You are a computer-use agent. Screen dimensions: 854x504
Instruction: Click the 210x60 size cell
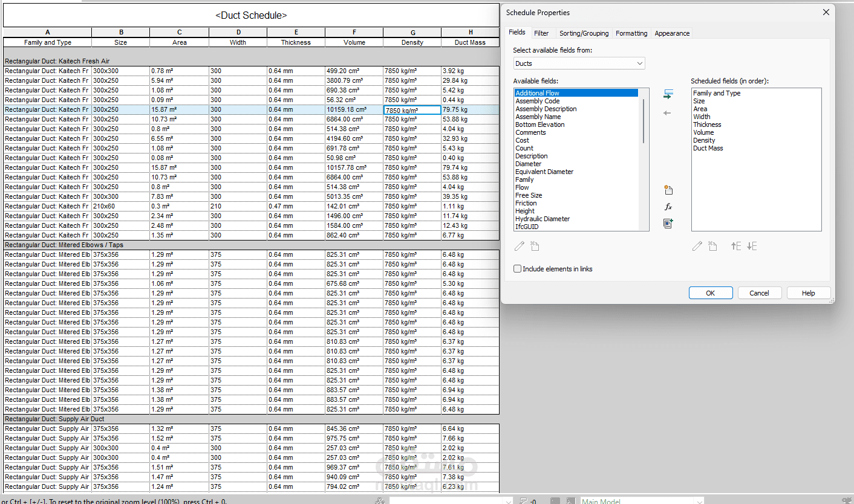coord(121,206)
